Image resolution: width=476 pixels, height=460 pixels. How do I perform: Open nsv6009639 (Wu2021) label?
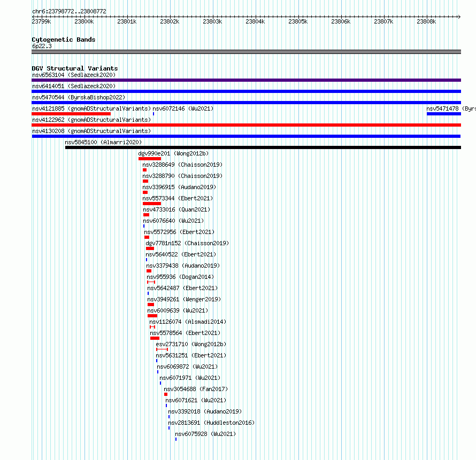tap(178, 310)
